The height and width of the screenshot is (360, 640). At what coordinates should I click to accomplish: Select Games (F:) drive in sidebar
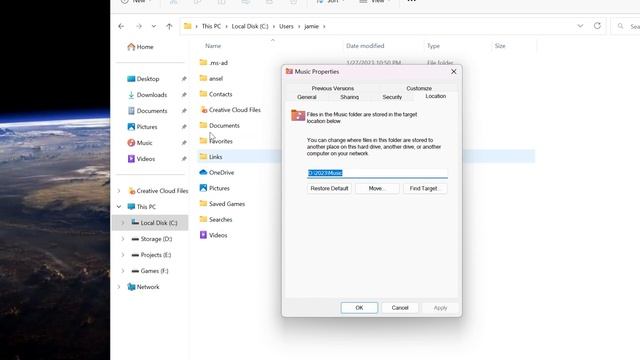tap(150, 271)
